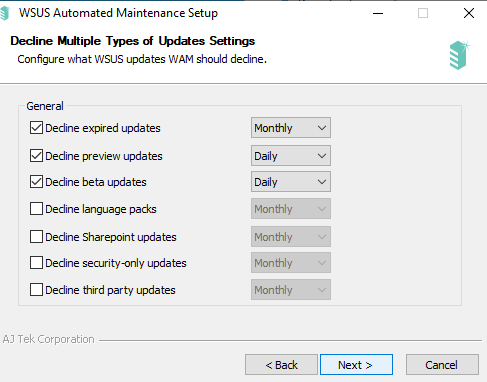
Task: Click the General group label
Action: pyautogui.click(x=45, y=106)
